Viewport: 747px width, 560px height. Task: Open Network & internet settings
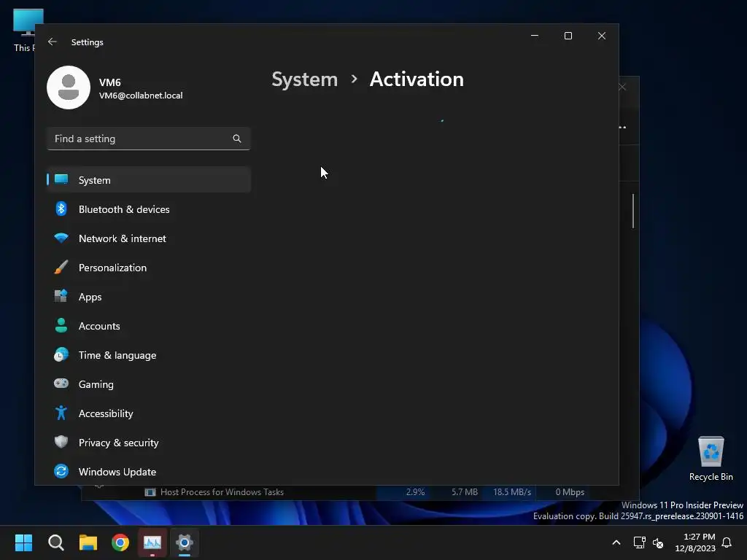tap(149, 238)
